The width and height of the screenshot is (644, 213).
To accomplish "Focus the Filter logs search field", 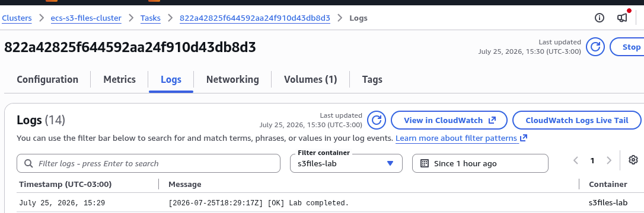I will coord(148,163).
